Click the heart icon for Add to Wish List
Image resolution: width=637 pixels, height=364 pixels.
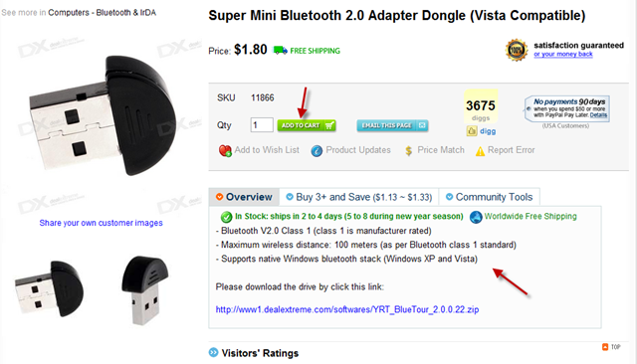225,150
